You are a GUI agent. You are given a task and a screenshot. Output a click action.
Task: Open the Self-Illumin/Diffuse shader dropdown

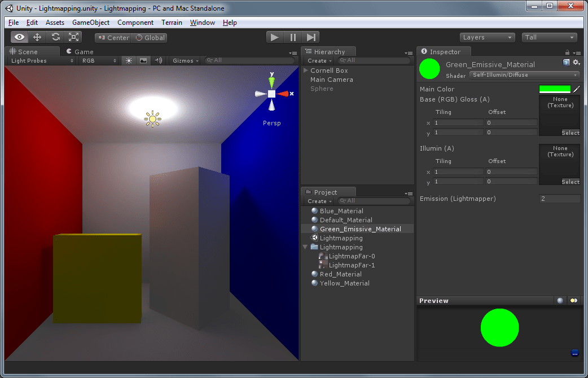click(x=524, y=74)
